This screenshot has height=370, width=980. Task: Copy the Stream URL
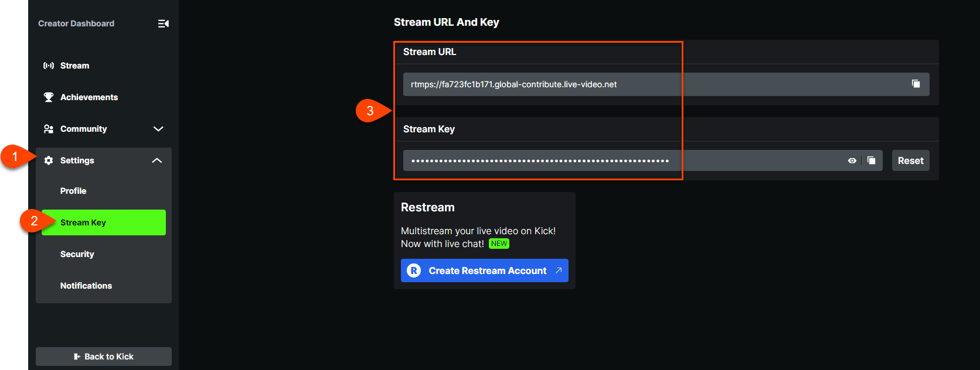click(916, 84)
